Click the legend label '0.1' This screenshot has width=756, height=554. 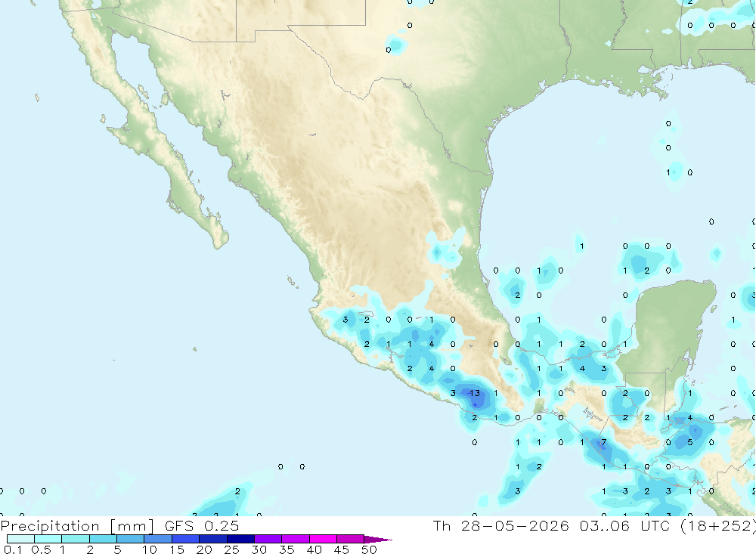(13, 549)
